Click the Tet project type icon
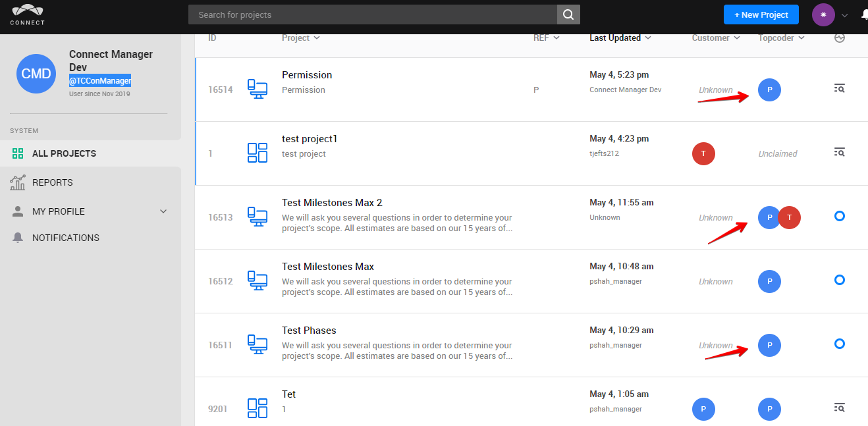Viewport: 868px width, 426px height. (x=258, y=408)
